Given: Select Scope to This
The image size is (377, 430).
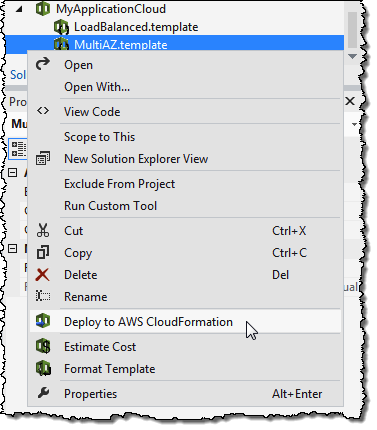Looking at the screenshot, I should (x=185, y=137).
